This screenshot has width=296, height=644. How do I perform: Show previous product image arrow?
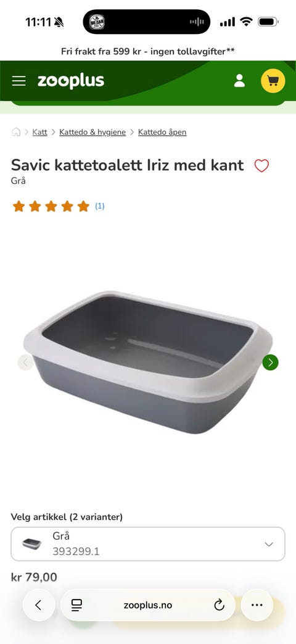pos(25,362)
